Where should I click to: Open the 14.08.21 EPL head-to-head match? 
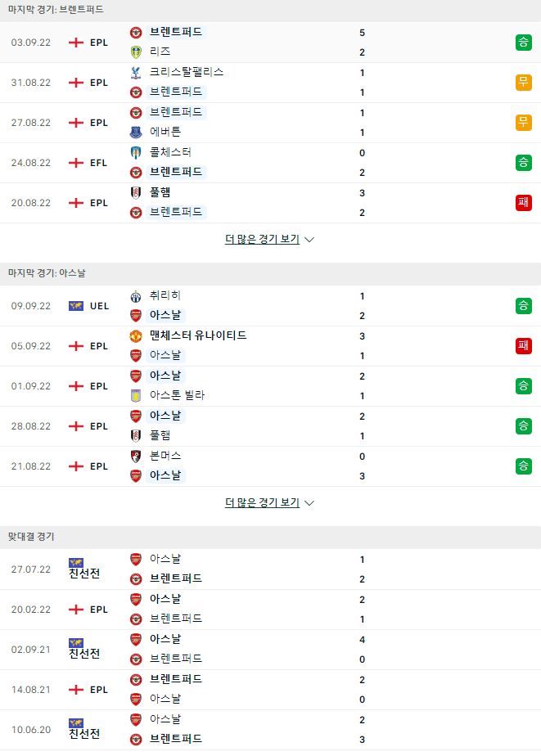(270, 690)
